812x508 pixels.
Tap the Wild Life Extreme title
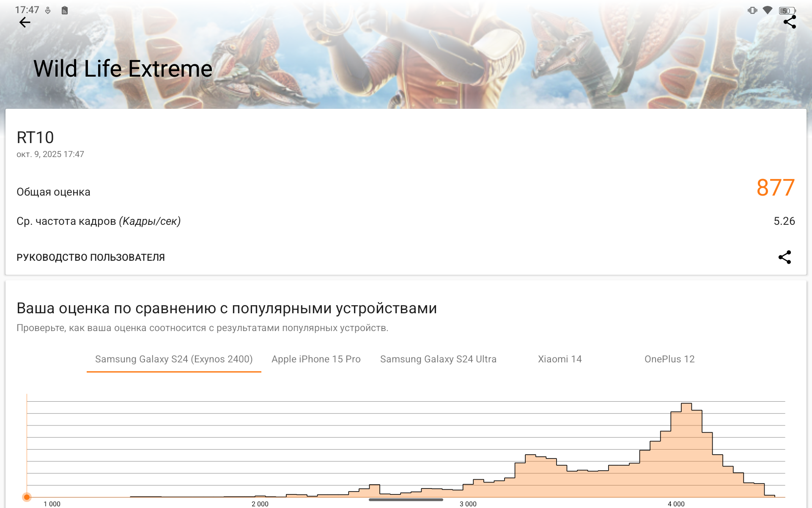tap(123, 69)
